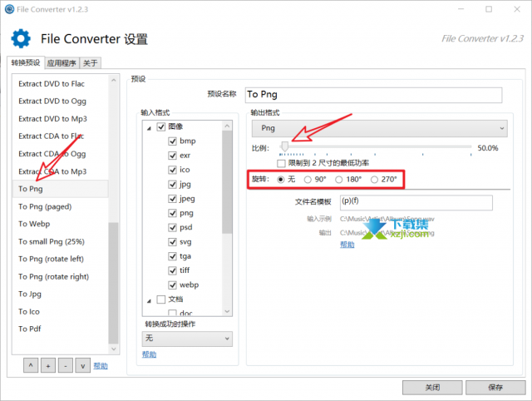Click the File Converter title bar app icon
Viewport: 532px width, 401px height.
tap(9, 9)
